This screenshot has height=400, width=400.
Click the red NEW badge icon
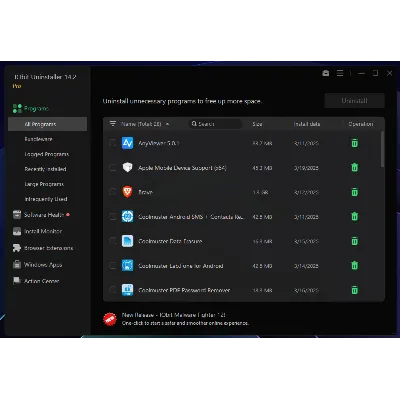tap(110, 319)
